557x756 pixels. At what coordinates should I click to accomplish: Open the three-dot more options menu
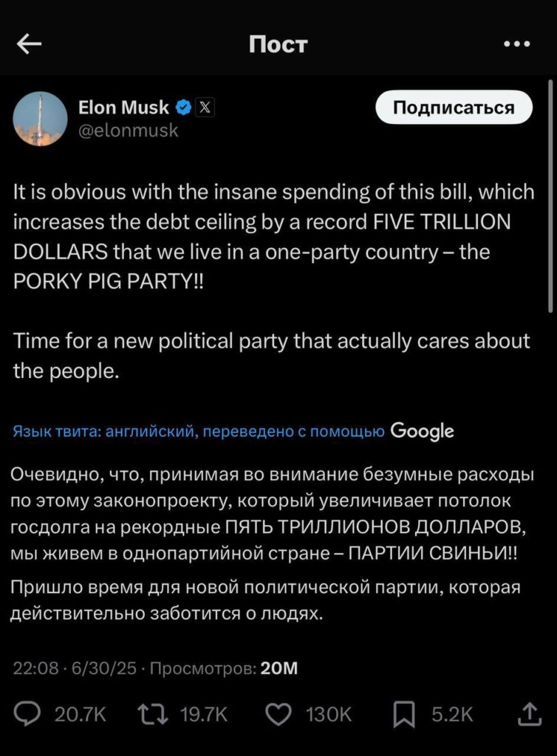click(x=516, y=44)
